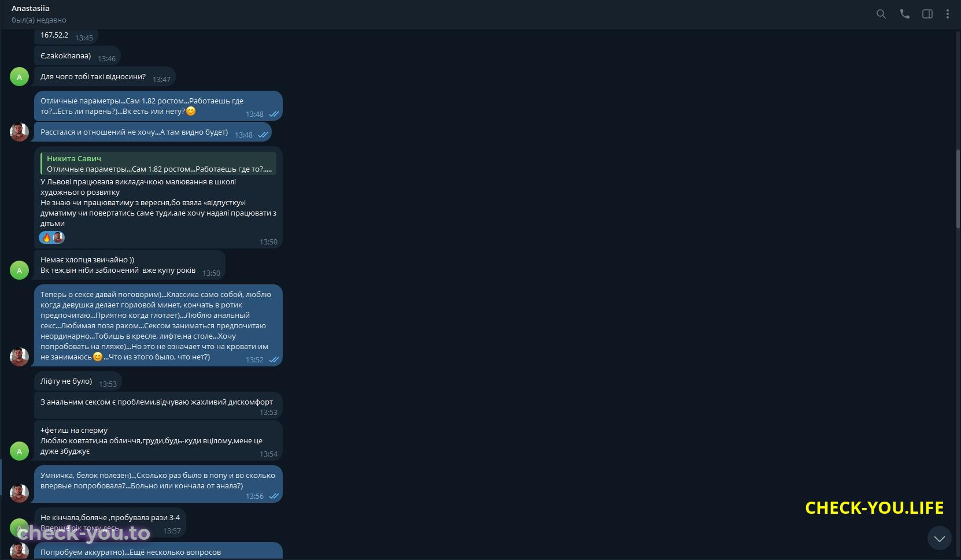Screen dimensions: 961x560
Task: Open the quoted reply from 'Никита Савич'
Action: [x=158, y=164]
